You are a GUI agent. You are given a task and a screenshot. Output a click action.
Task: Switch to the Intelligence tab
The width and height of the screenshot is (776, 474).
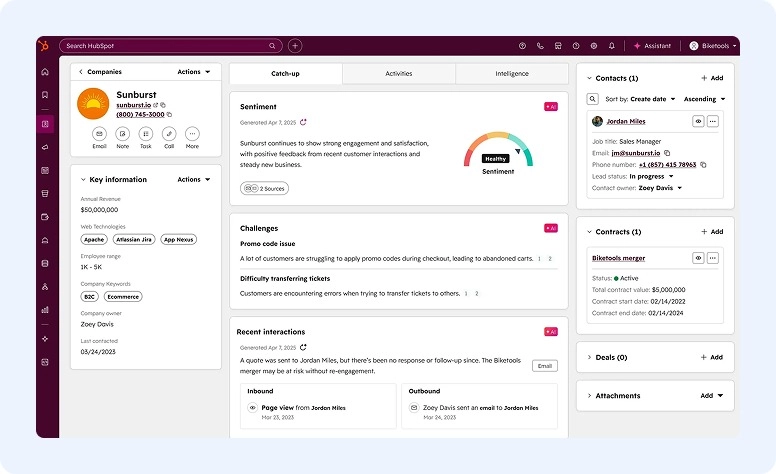click(x=512, y=73)
